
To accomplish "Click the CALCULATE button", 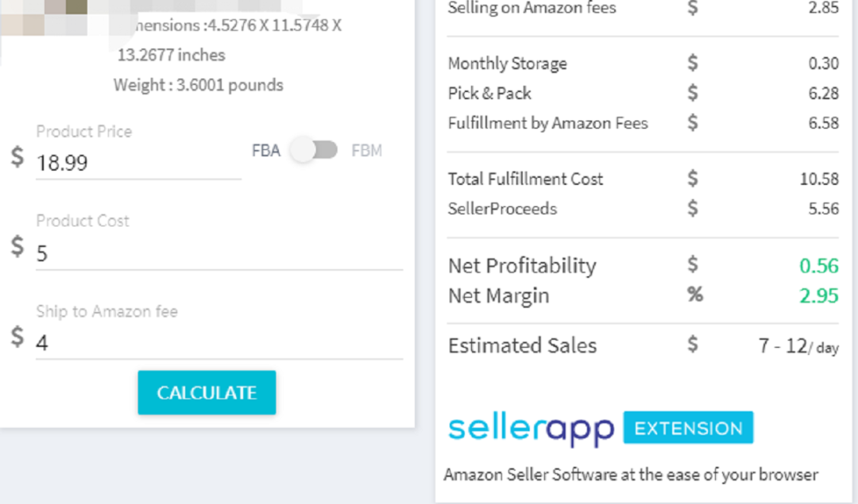I will 207,393.
